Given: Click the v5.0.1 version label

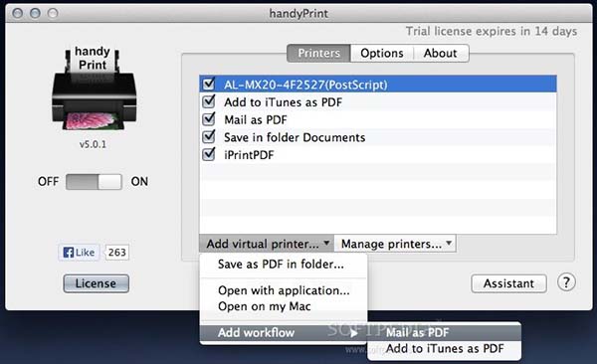Looking at the screenshot, I should [x=93, y=144].
